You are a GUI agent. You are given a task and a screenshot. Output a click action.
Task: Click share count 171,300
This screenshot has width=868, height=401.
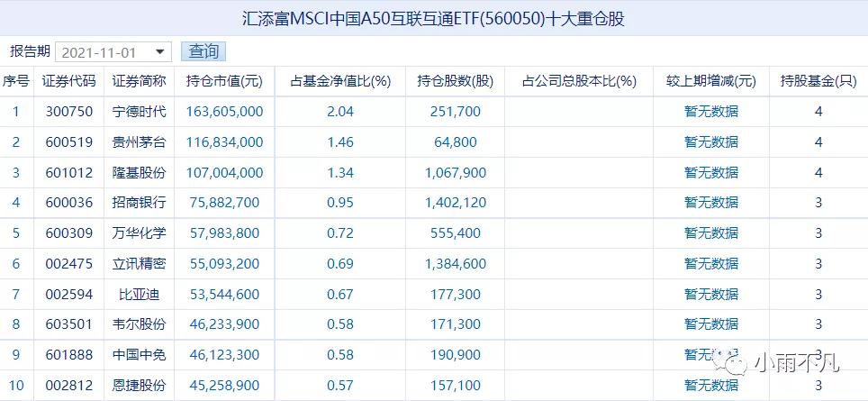click(x=455, y=324)
